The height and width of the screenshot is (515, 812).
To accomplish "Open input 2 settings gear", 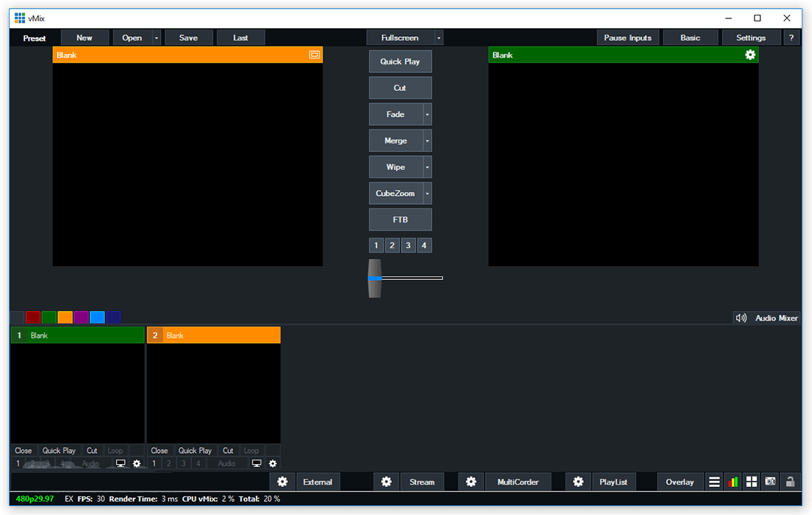I will [273, 464].
